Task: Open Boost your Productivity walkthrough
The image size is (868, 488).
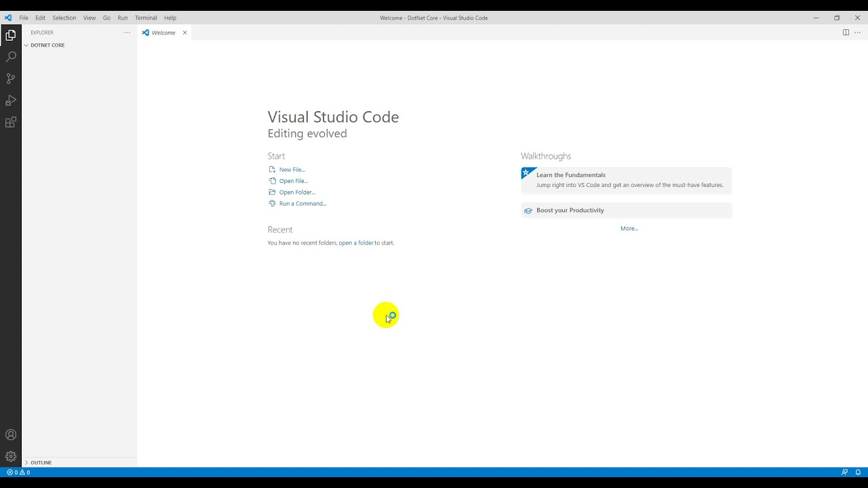Action: pos(627,210)
